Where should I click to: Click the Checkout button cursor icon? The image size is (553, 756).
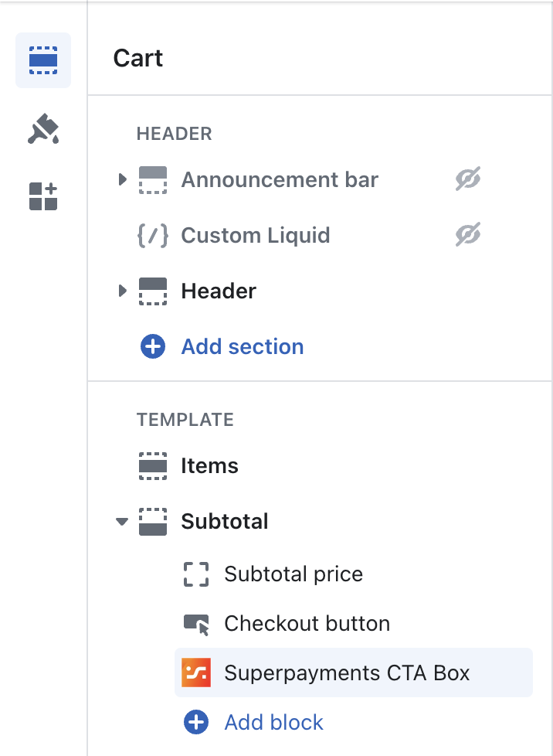tap(195, 623)
